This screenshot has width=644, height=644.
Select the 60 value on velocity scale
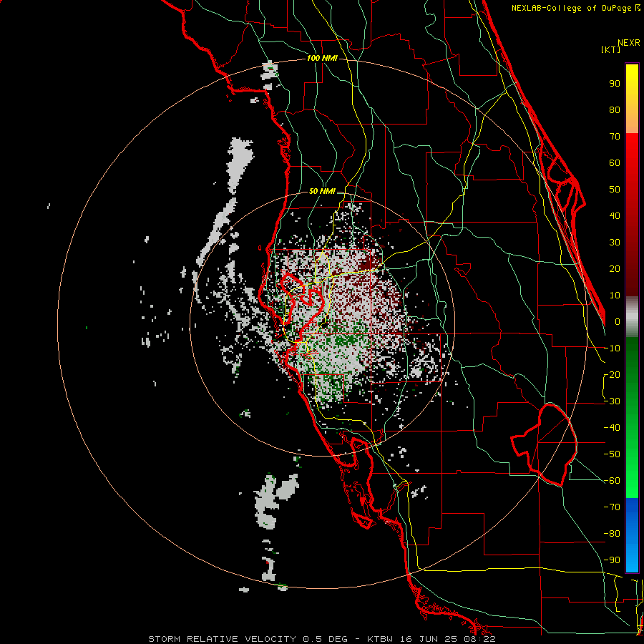[615, 162]
